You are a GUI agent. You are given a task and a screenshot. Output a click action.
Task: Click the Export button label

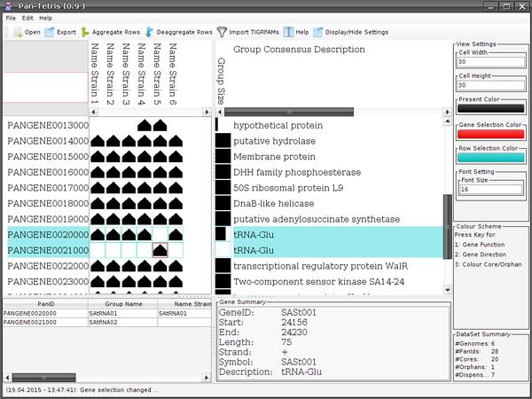66,32
